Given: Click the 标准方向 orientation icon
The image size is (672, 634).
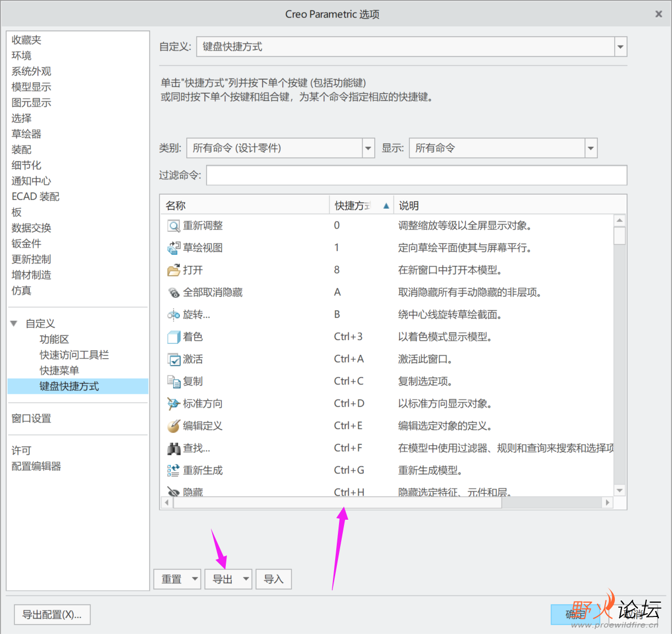Looking at the screenshot, I should 174,404.
